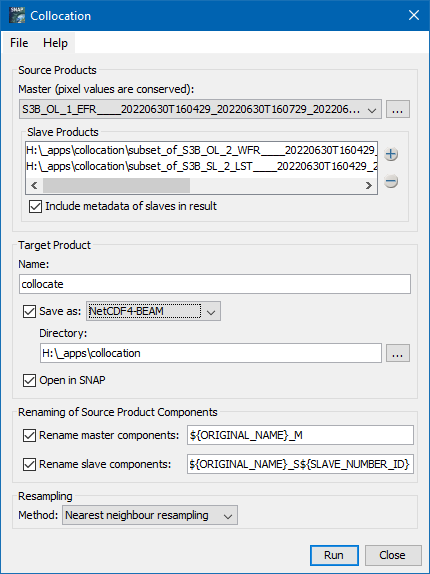
Task: Toggle Rename master components checkbox
Action: [x=29, y=435]
